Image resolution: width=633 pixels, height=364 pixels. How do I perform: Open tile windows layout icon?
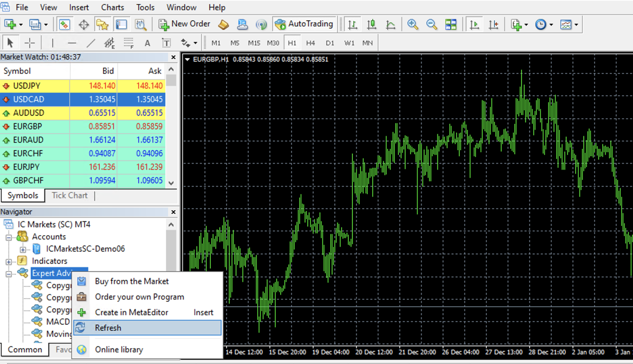tap(451, 24)
